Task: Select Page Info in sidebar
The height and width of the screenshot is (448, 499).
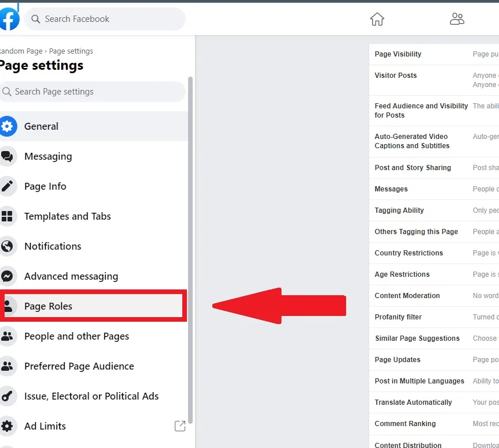Action: pos(94,186)
